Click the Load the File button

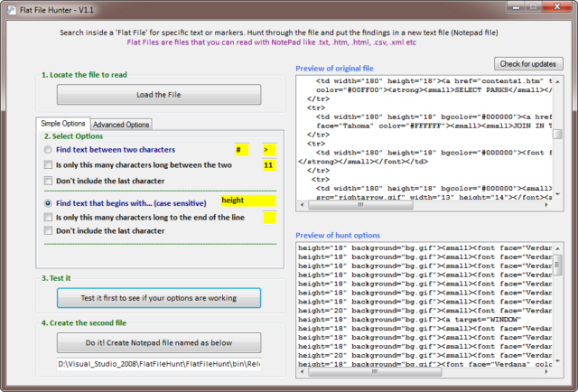(x=159, y=95)
